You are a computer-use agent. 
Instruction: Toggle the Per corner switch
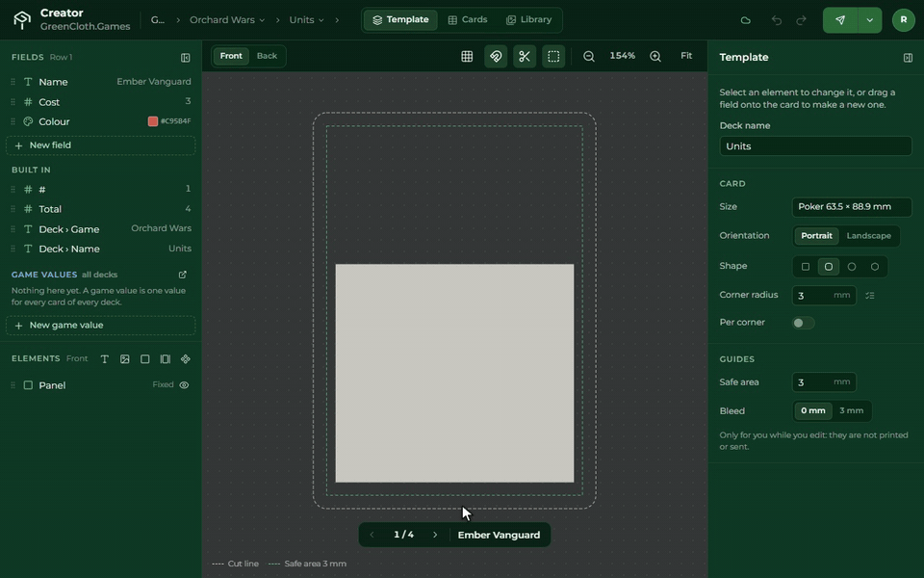click(x=803, y=323)
